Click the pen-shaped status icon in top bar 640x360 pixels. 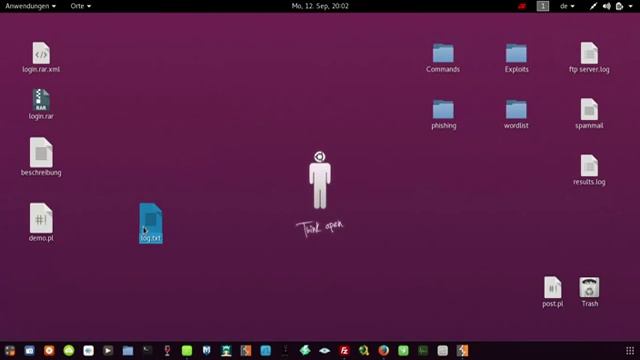point(593,6)
